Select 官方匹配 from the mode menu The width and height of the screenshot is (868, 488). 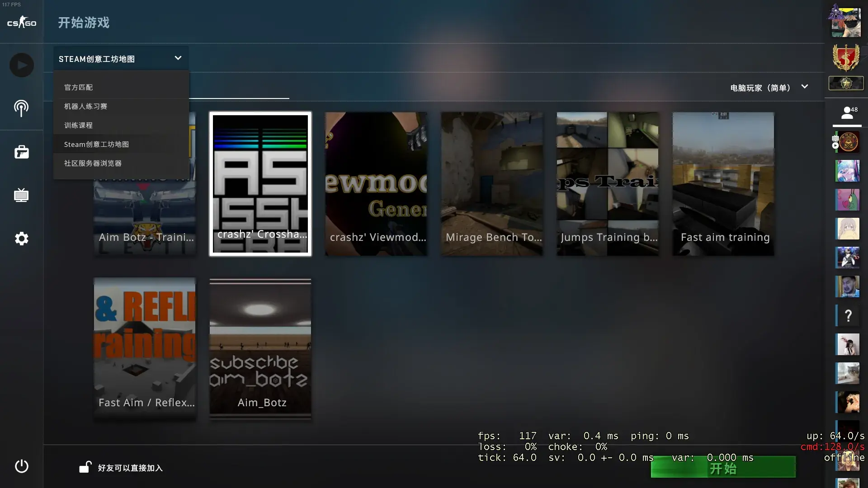78,87
